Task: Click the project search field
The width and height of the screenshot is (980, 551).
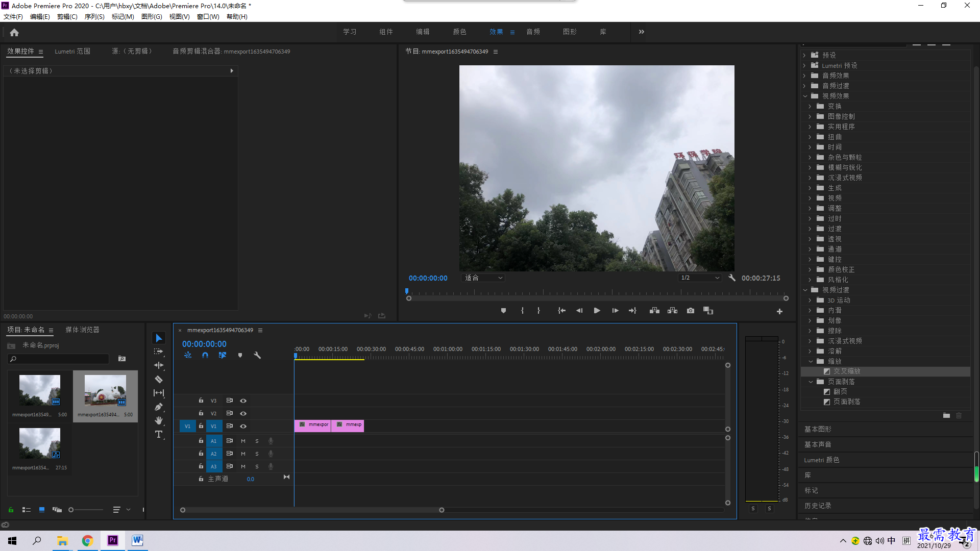Action: (59, 359)
